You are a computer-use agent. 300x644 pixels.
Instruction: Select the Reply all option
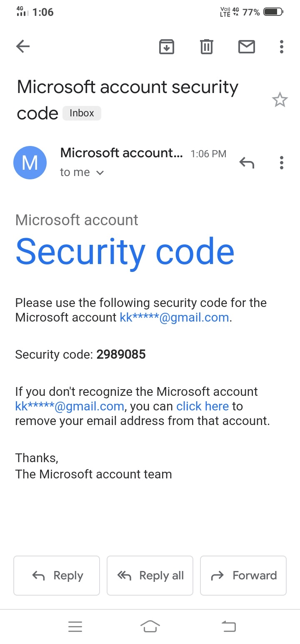(x=150, y=576)
